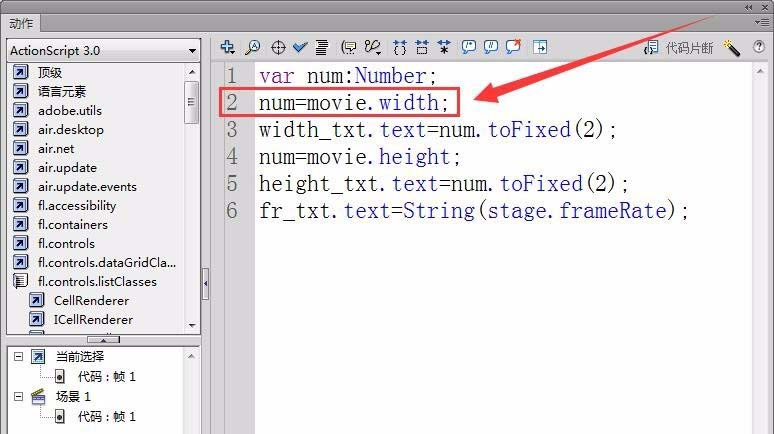
Task: Click the width_txt.text code line
Action: [x=437, y=130]
